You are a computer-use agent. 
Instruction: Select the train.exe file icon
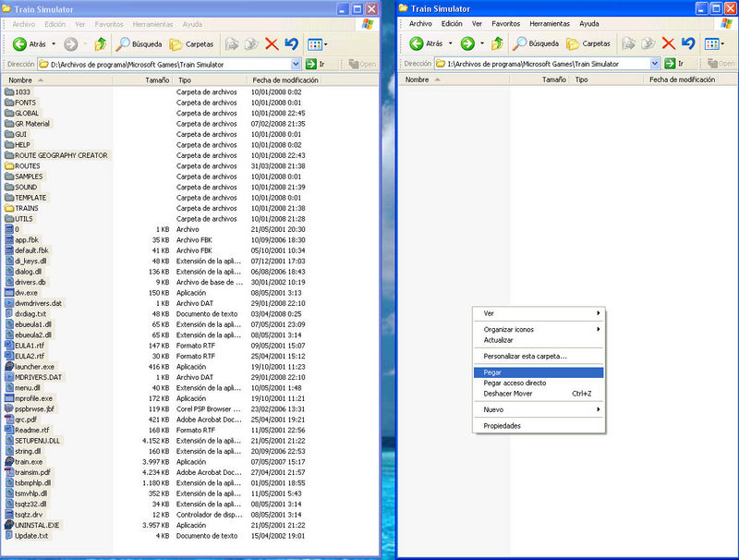coord(9,461)
